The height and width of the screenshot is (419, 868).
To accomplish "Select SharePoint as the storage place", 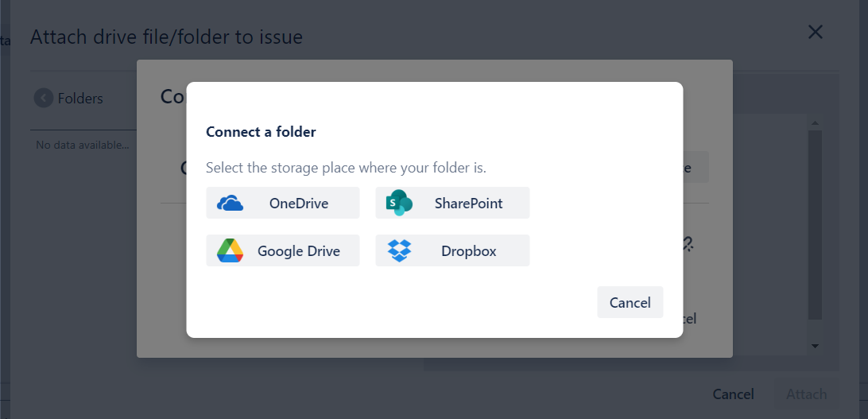I will (452, 203).
